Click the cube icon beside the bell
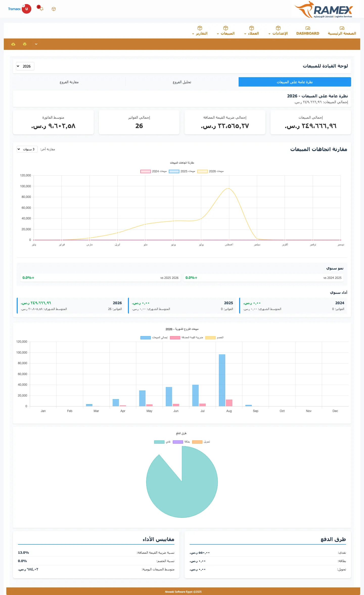This screenshot has height=595, width=364. pos(54,9)
